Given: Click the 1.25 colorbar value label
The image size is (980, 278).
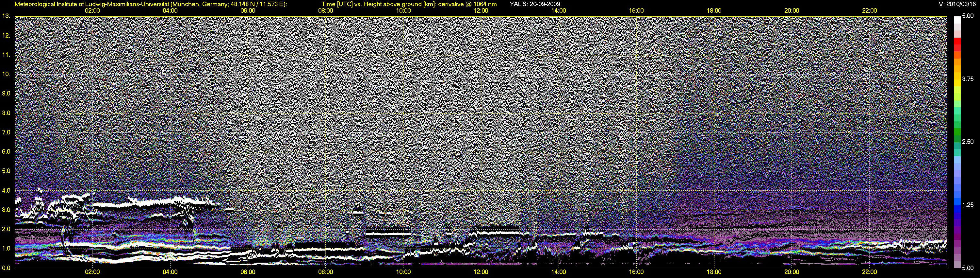Looking at the screenshot, I should 968,205.
